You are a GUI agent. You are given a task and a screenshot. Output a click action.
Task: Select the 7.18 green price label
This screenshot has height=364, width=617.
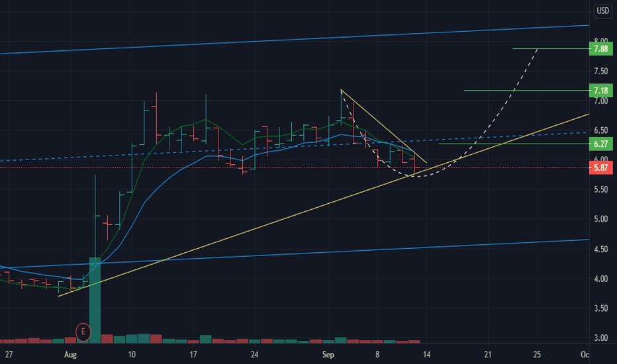pyautogui.click(x=600, y=91)
